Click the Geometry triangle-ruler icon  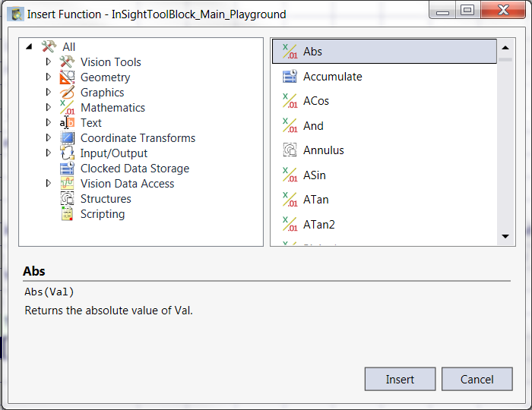pyautogui.click(x=67, y=77)
